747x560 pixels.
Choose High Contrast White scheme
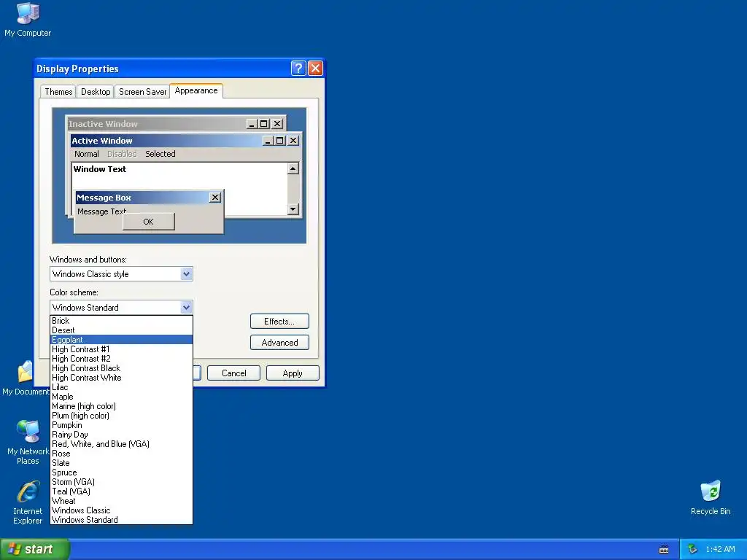coord(121,378)
